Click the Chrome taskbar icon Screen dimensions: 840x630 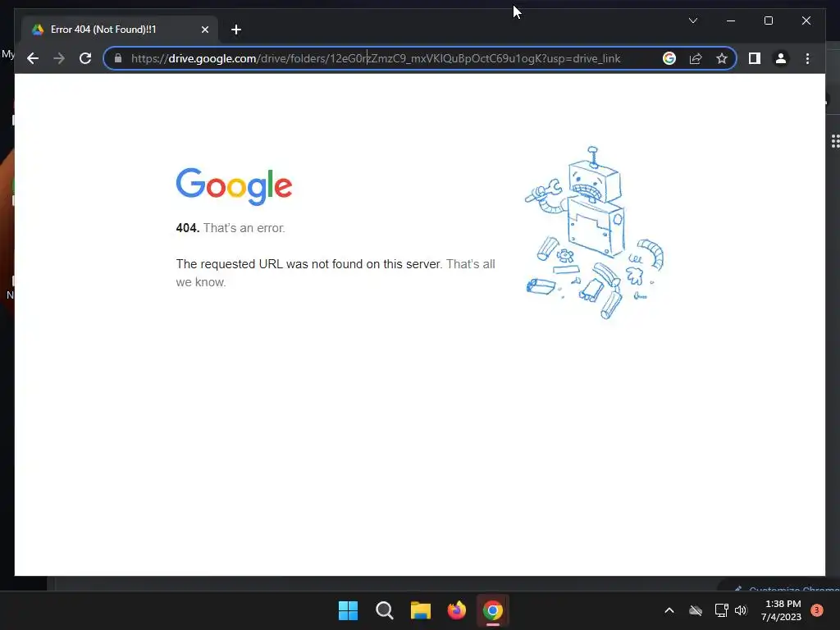493,610
